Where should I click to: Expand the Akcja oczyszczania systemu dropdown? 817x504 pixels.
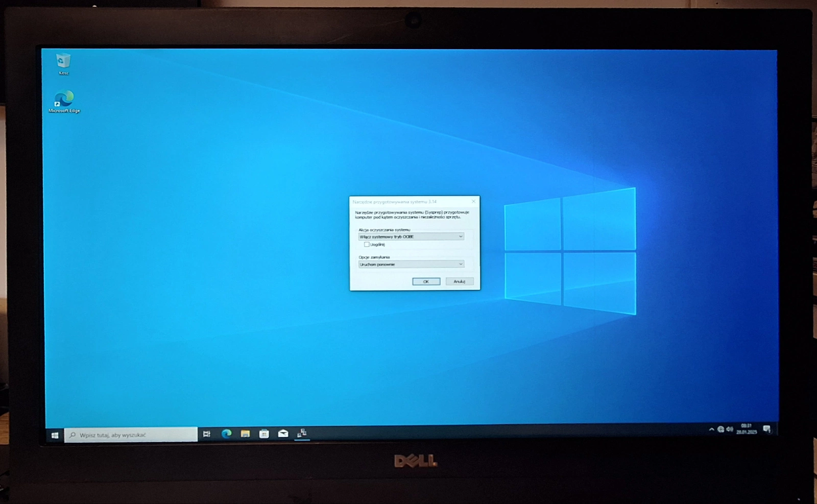(x=411, y=236)
